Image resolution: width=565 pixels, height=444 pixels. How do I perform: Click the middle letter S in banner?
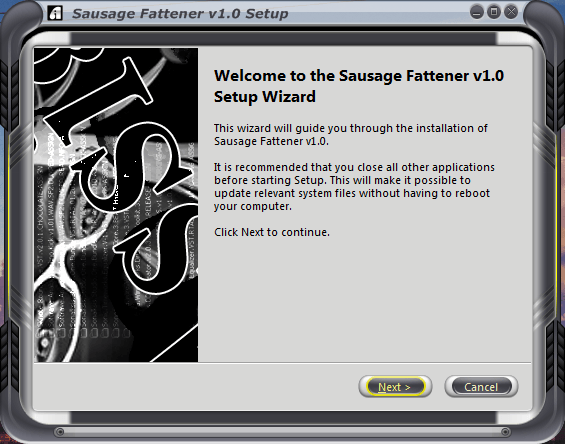(130, 168)
